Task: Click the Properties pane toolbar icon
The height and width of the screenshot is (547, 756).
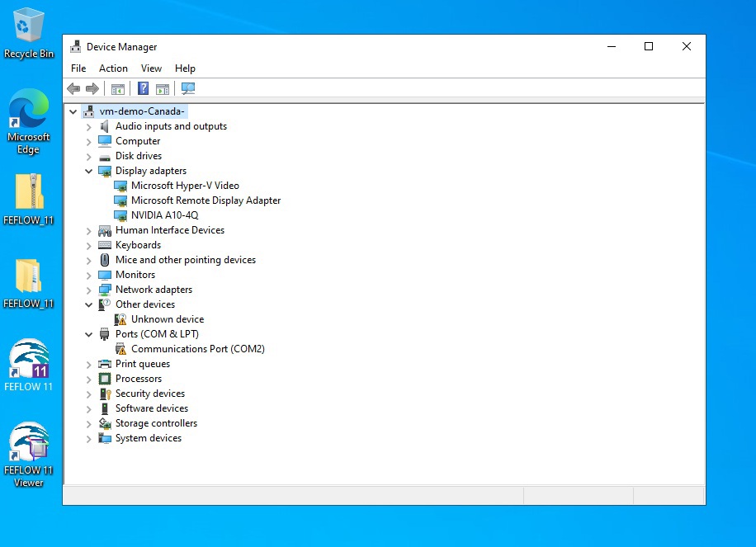Action: click(x=163, y=88)
